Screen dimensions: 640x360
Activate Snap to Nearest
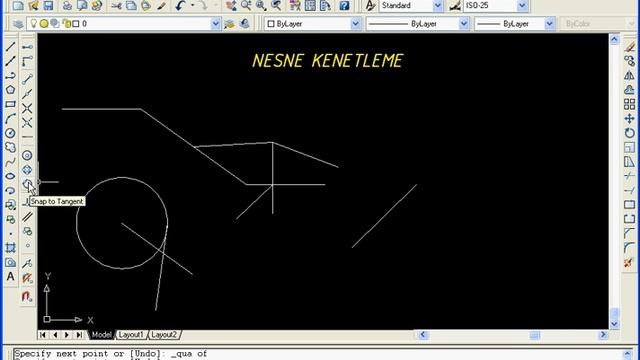click(x=27, y=263)
